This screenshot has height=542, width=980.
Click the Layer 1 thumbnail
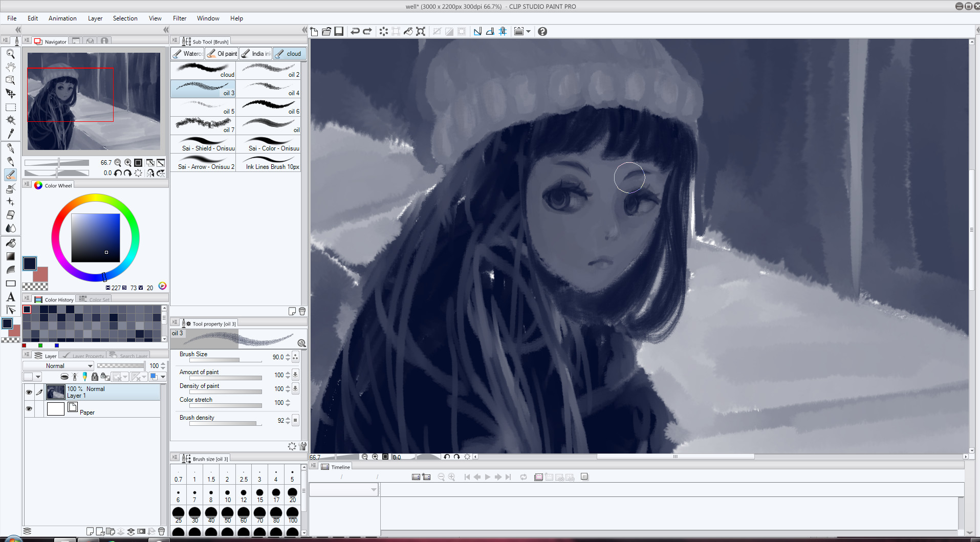click(x=55, y=392)
